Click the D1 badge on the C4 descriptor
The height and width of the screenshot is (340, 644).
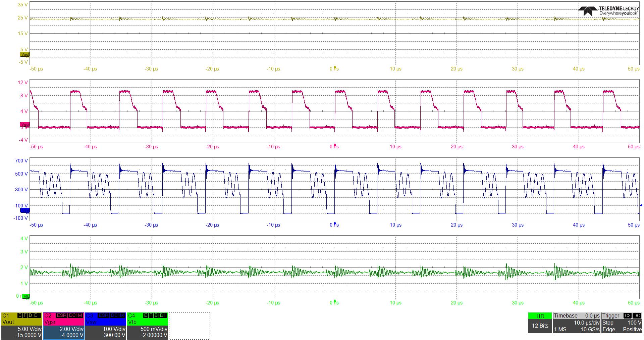162,315
